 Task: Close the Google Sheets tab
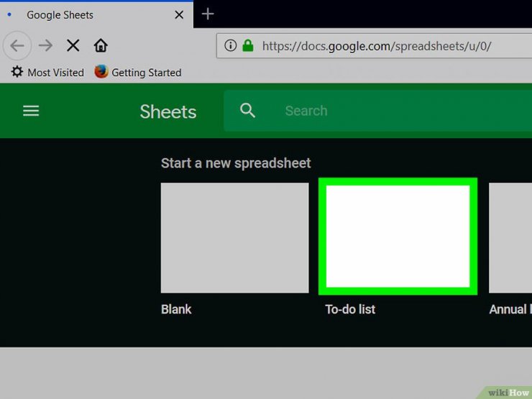tap(179, 14)
